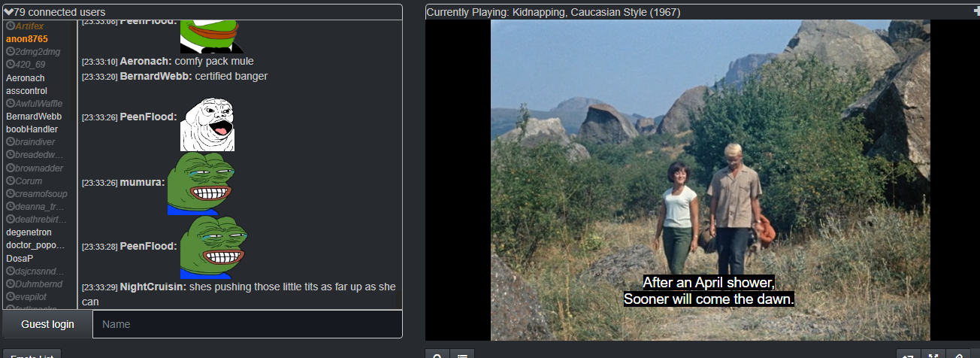This screenshot has height=358, width=980.
Task: Click the clock icon next to 2dmg2dmg
Action: click(11, 52)
